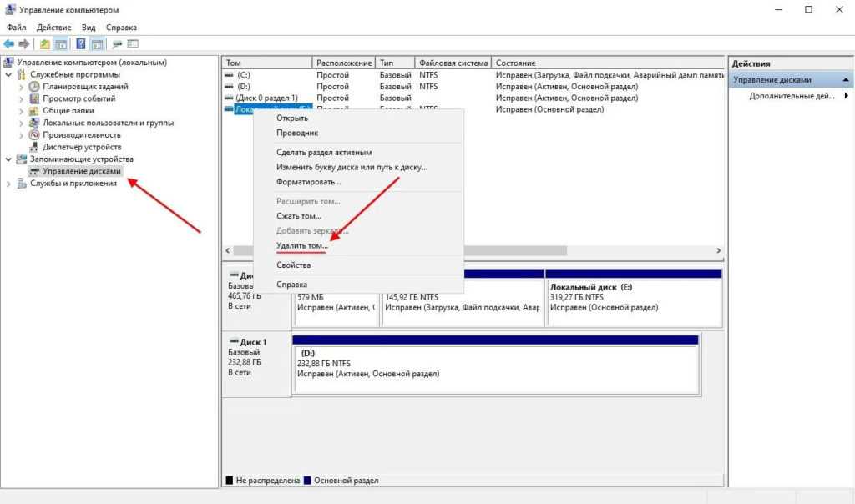Open the Справка menu in menu bar
Image resolution: width=855 pixels, height=504 pixels.
tap(121, 28)
